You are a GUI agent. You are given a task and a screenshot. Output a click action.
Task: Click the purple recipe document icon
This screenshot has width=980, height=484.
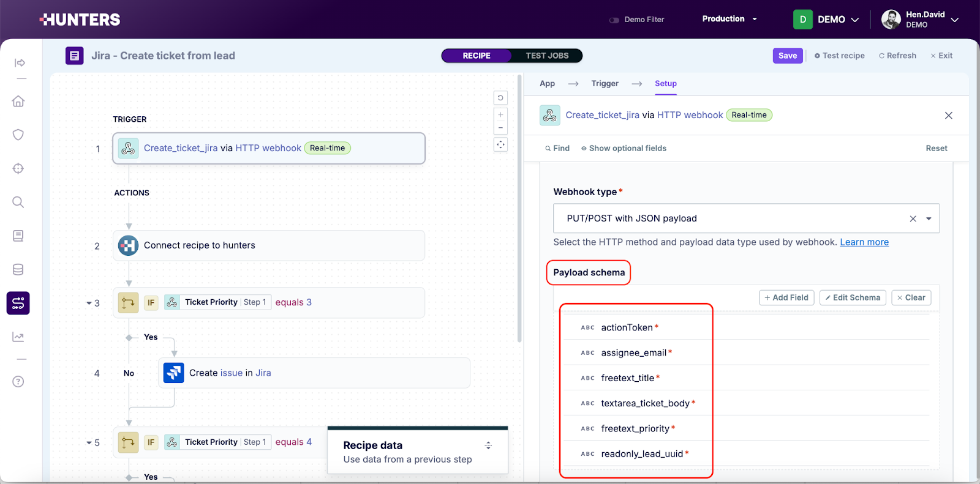[x=75, y=56]
